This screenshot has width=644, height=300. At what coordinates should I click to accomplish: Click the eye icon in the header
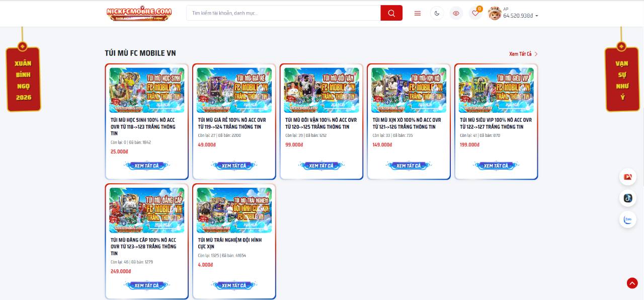pyautogui.click(x=456, y=14)
